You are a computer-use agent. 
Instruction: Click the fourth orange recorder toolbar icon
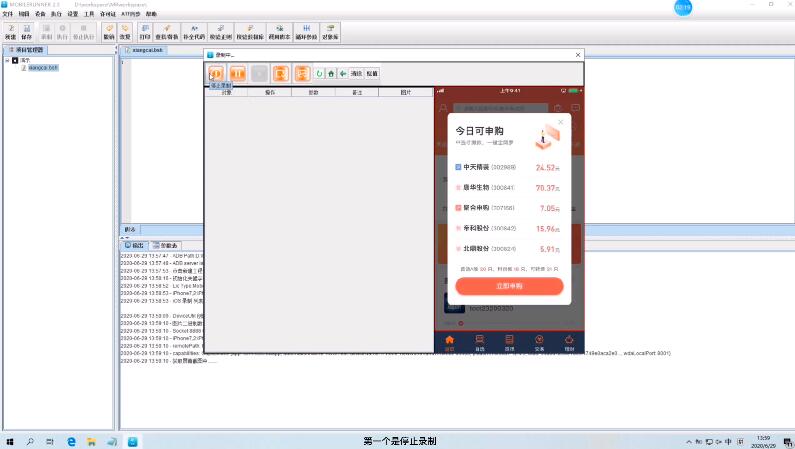click(x=281, y=73)
